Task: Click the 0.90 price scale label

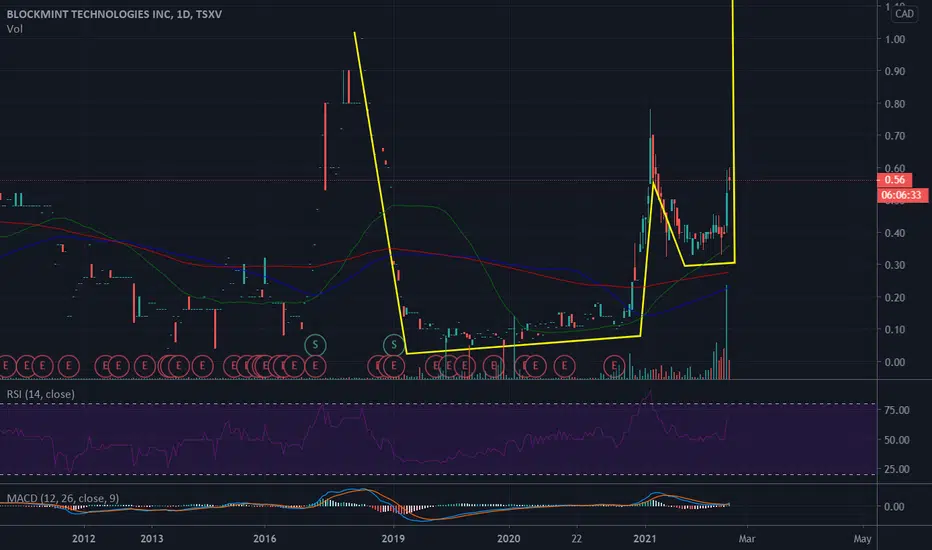Action: coord(895,71)
